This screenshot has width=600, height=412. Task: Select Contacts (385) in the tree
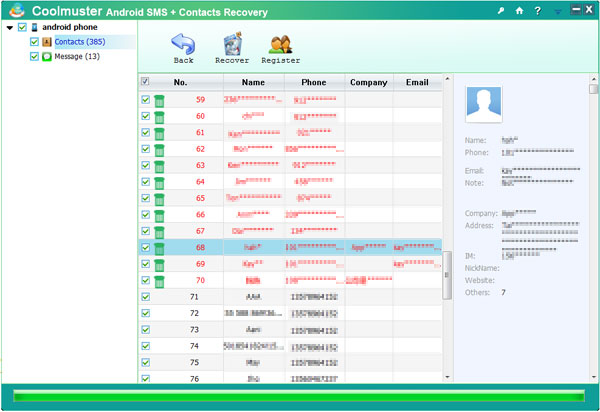pyautogui.click(x=80, y=42)
